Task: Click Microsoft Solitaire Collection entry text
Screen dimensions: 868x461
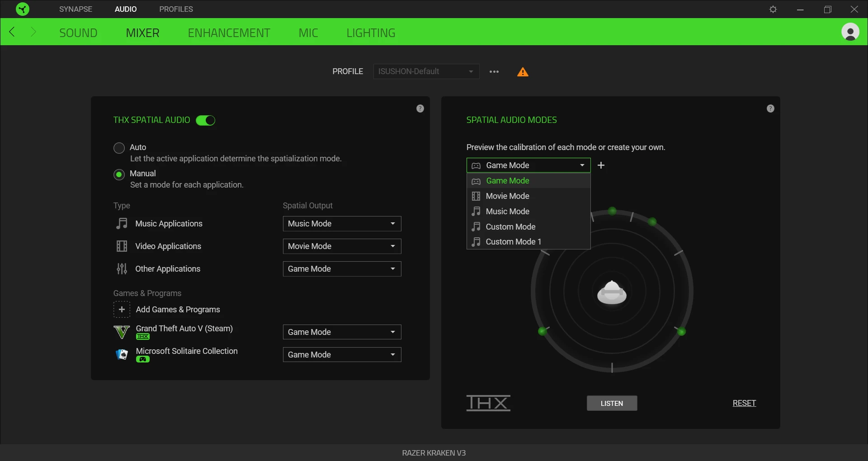Action: [187, 351]
